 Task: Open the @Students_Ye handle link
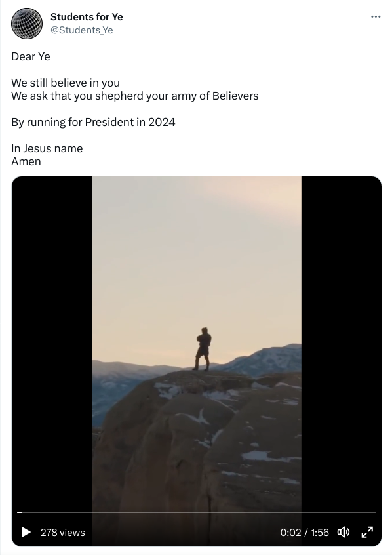pos(82,30)
